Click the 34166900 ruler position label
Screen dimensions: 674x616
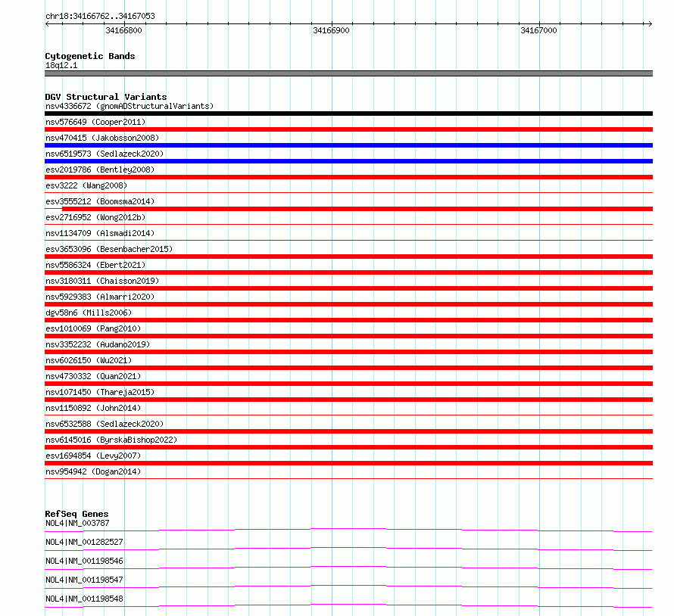tap(331, 30)
